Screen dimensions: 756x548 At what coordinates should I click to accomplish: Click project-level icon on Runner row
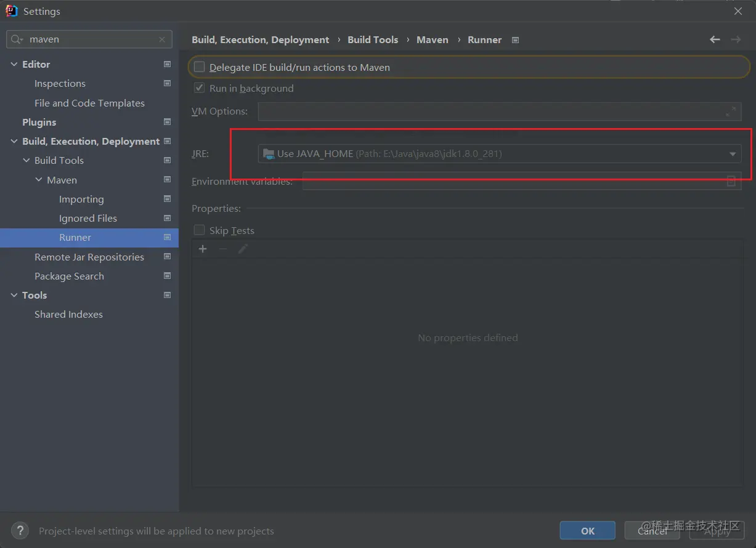(167, 237)
